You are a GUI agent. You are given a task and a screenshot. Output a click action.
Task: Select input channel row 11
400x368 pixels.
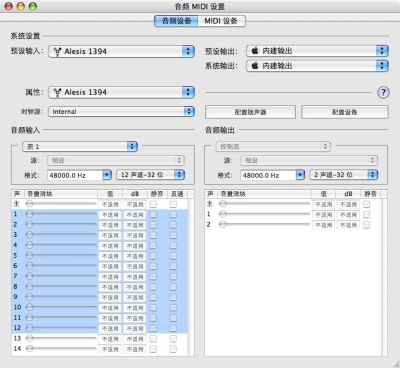100,318
